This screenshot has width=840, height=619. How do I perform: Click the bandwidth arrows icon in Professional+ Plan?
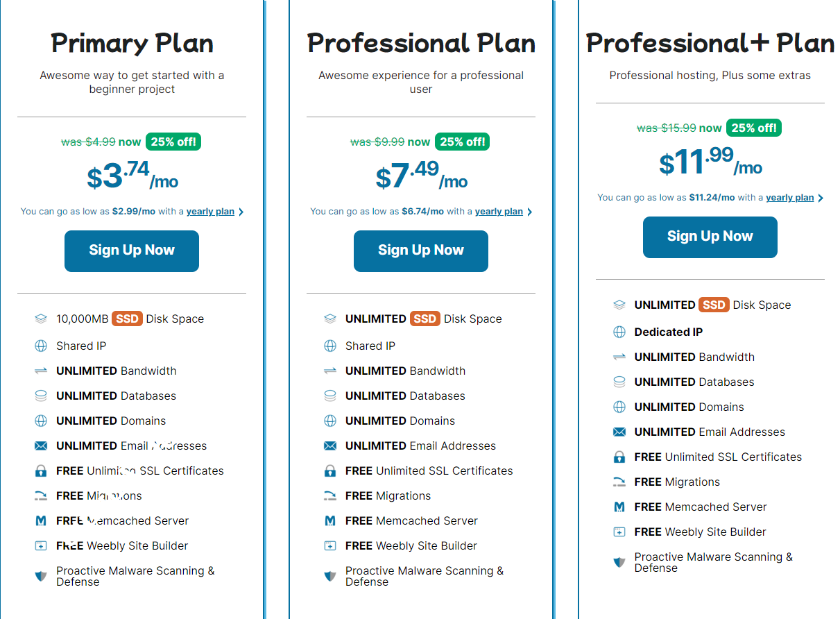coord(619,357)
